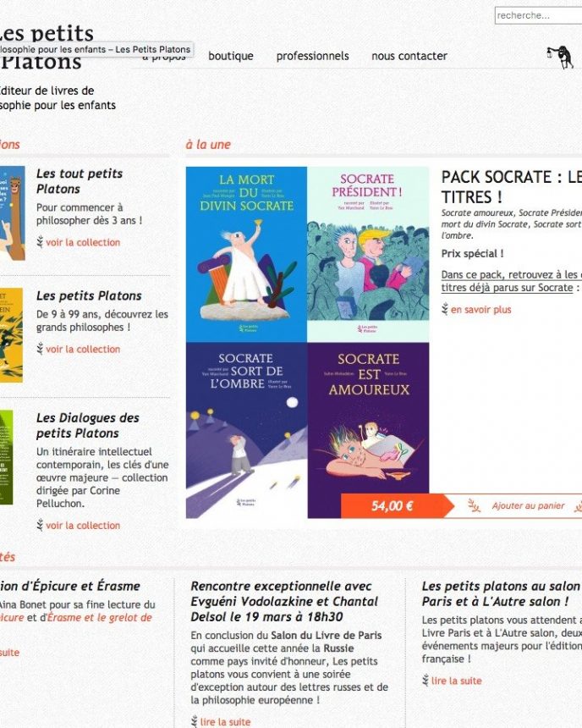Screen dimensions: 582x728
Task: Click the 'recherche...' search field
Action: pyautogui.click(x=538, y=15)
